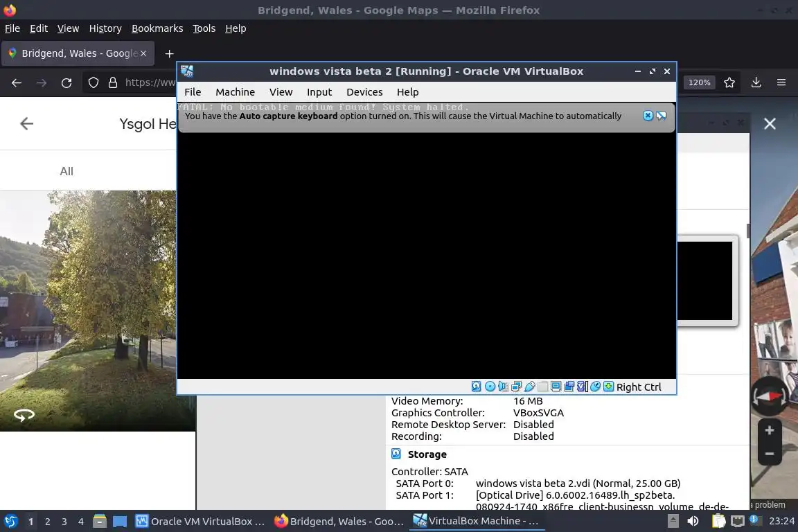The height and width of the screenshot is (532, 798).
Task: Click the site security padlock icon
Action: [x=113, y=82]
